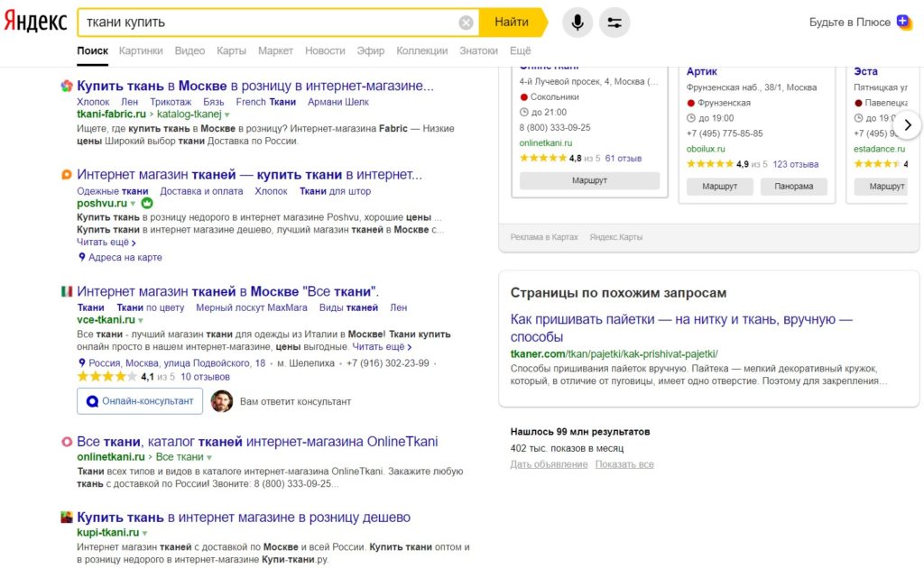Click the Yandex Plus icon
This screenshot has width=924, height=568.
tap(903, 22)
